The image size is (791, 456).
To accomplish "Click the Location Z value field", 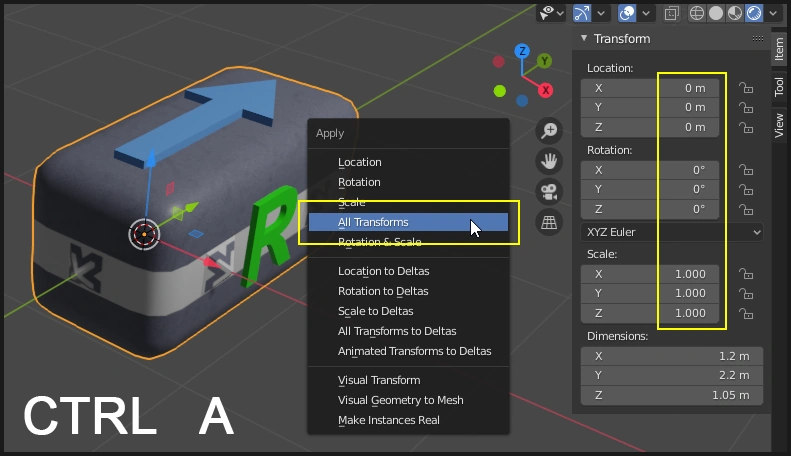I will [x=650, y=128].
